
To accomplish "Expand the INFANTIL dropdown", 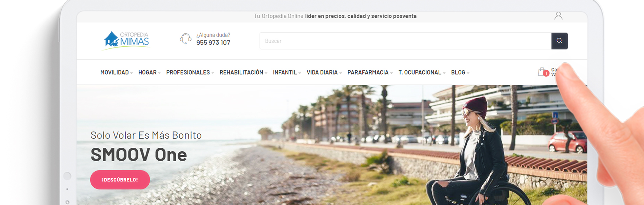I will click(287, 73).
